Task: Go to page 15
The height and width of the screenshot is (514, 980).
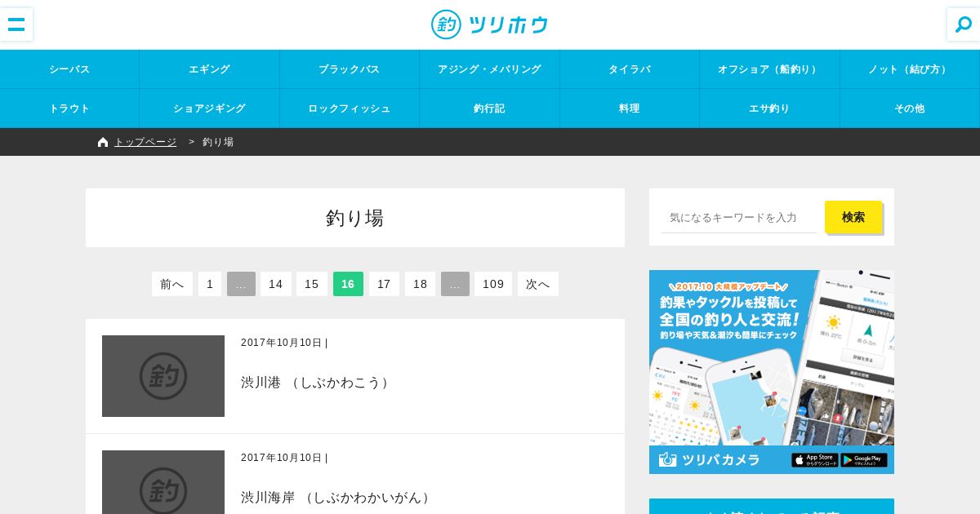Action: coord(312,284)
